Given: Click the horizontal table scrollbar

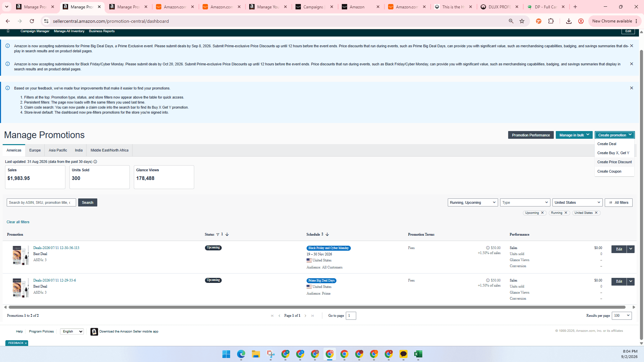Looking at the screenshot, I should [317, 307].
